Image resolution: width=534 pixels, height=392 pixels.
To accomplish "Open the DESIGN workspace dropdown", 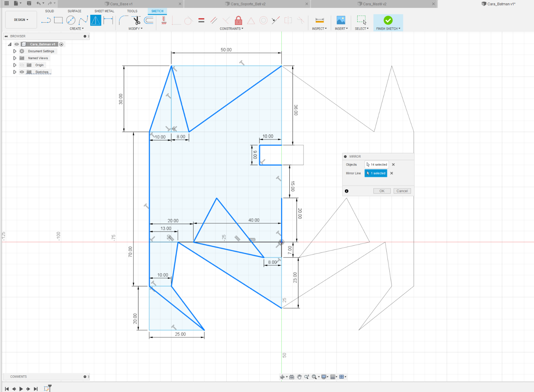I will (x=21, y=20).
